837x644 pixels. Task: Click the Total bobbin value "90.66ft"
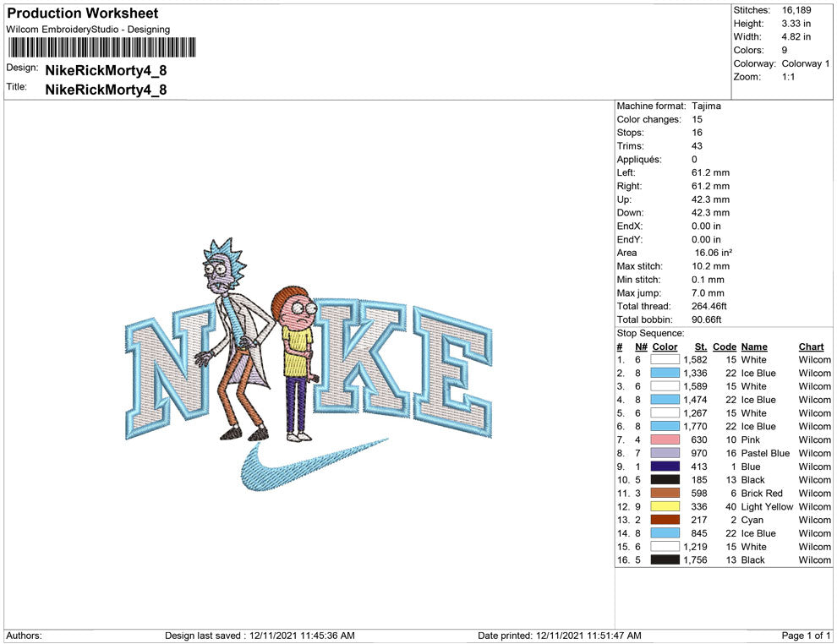[706, 319]
